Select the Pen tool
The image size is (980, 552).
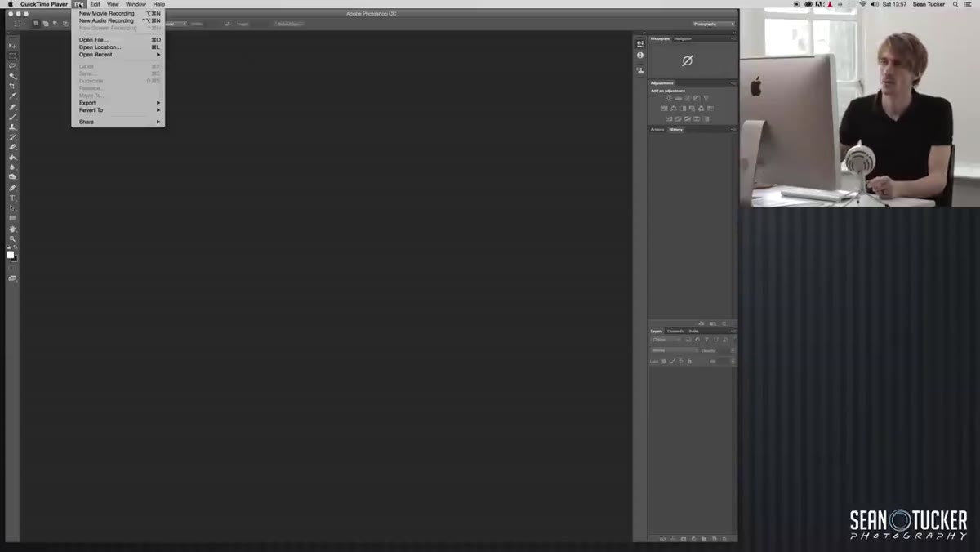coord(12,187)
